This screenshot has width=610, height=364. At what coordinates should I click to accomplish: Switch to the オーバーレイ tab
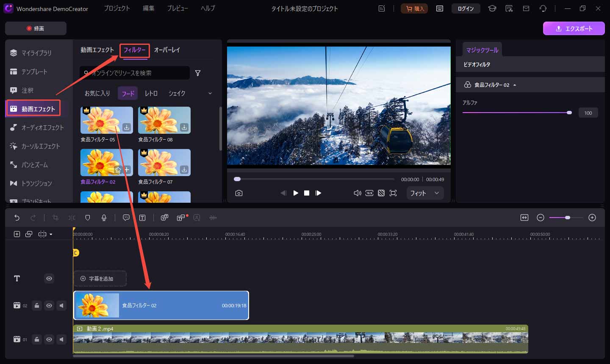click(167, 50)
